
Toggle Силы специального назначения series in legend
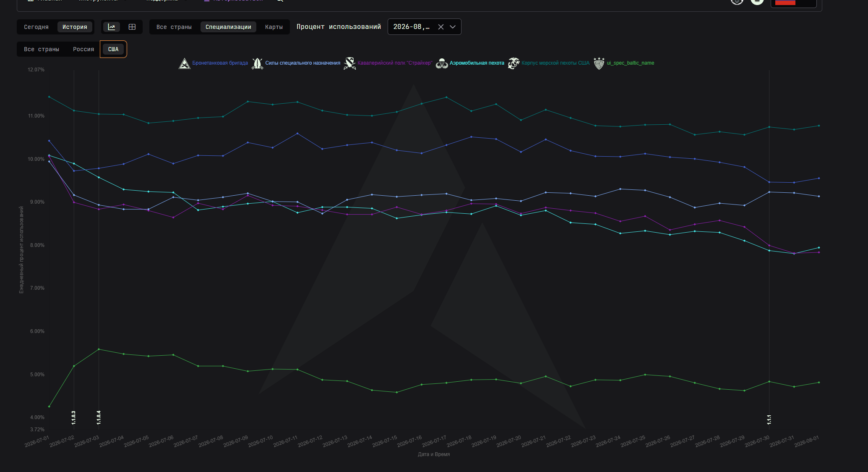pyautogui.click(x=302, y=63)
